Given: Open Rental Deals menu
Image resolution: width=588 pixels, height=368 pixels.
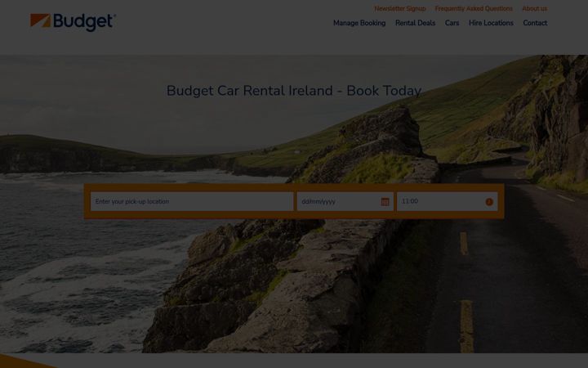Looking at the screenshot, I should coord(415,23).
